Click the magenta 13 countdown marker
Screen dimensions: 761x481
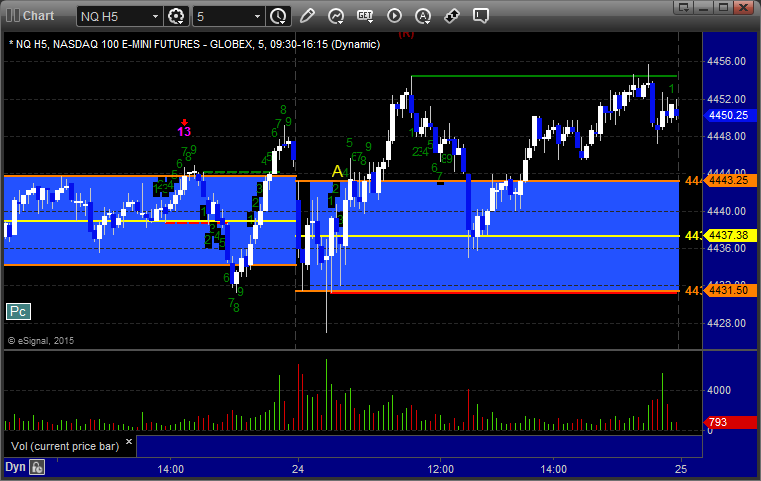pos(184,131)
